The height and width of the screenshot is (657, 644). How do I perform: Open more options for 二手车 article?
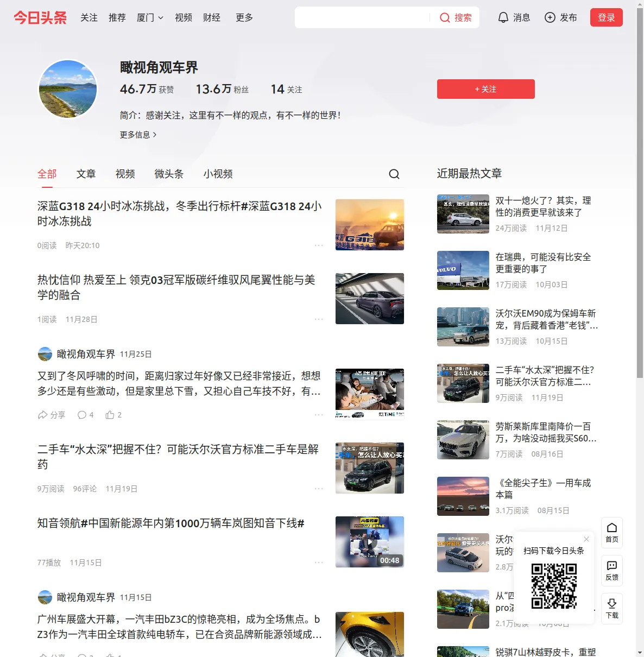[x=319, y=489]
